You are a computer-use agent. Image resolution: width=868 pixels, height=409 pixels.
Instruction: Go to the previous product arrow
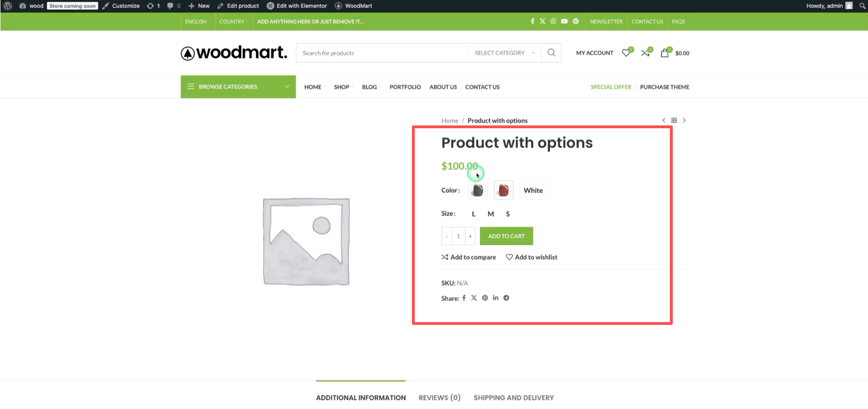663,120
